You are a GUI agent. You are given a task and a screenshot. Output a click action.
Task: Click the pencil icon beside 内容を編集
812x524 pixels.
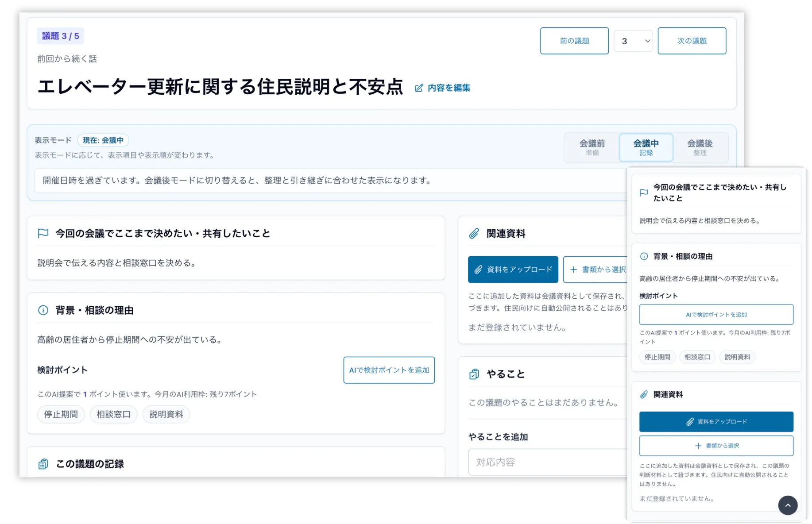coord(418,88)
